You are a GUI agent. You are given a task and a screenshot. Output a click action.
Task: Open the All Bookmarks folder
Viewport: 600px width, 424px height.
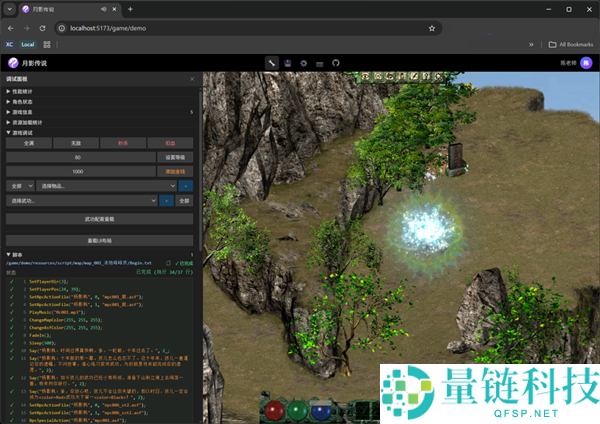point(571,44)
